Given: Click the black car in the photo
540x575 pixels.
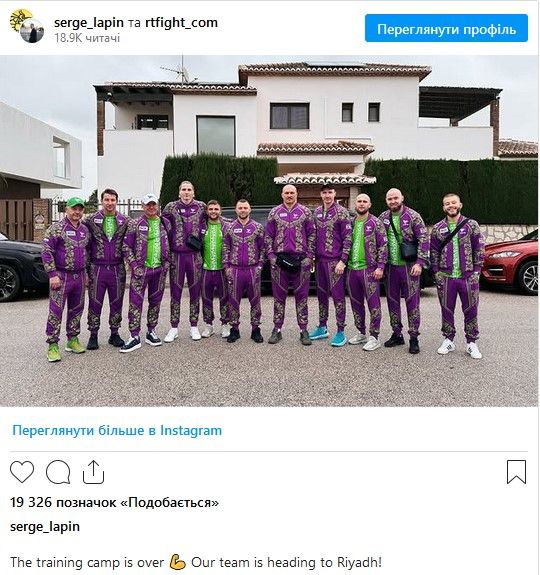Looking at the screenshot, I should pyautogui.click(x=23, y=267).
